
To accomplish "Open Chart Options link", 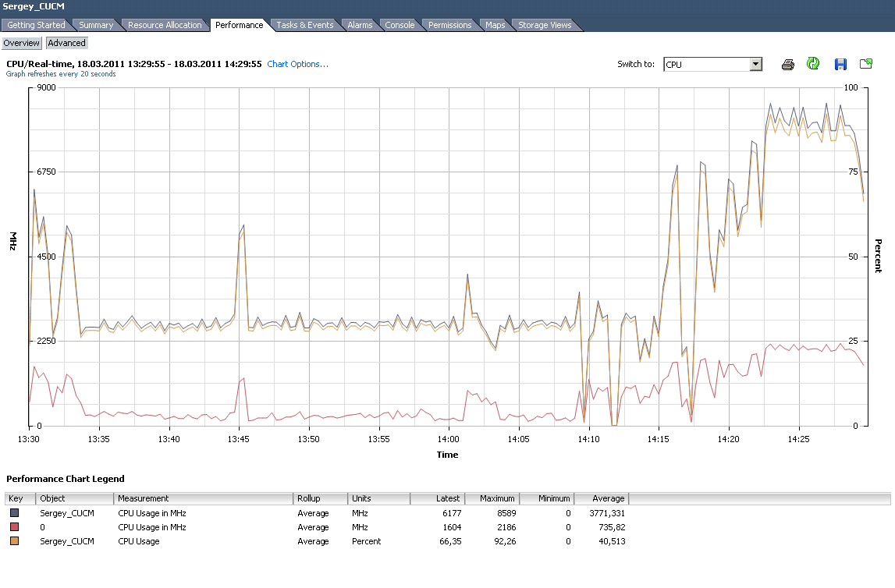I will tap(297, 64).
